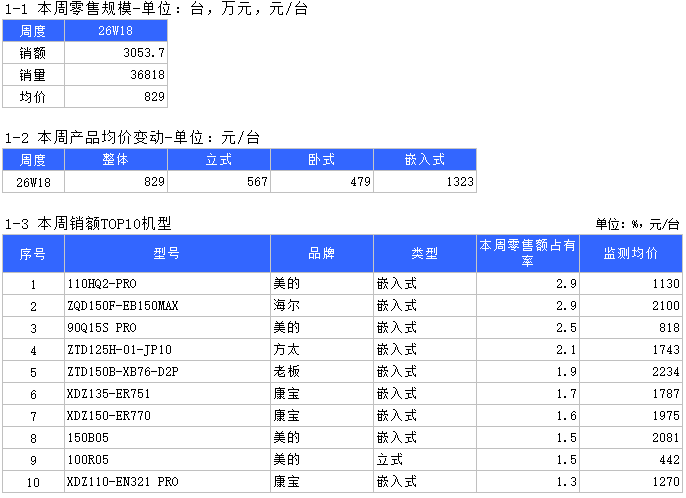Click the 整体 column header
The height and width of the screenshot is (498, 686).
click(x=116, y=160)
